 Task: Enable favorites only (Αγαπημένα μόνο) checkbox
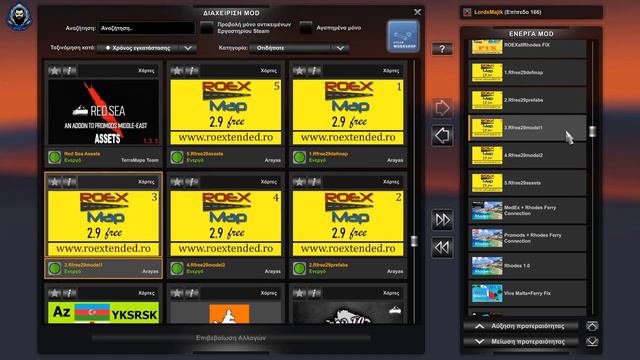306,28
